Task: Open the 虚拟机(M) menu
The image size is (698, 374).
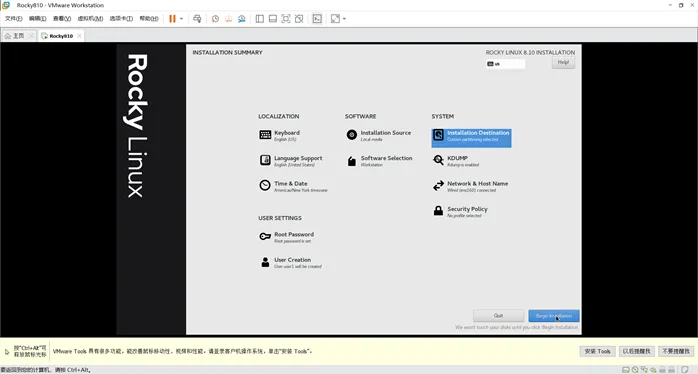Action: pos(90,19)
